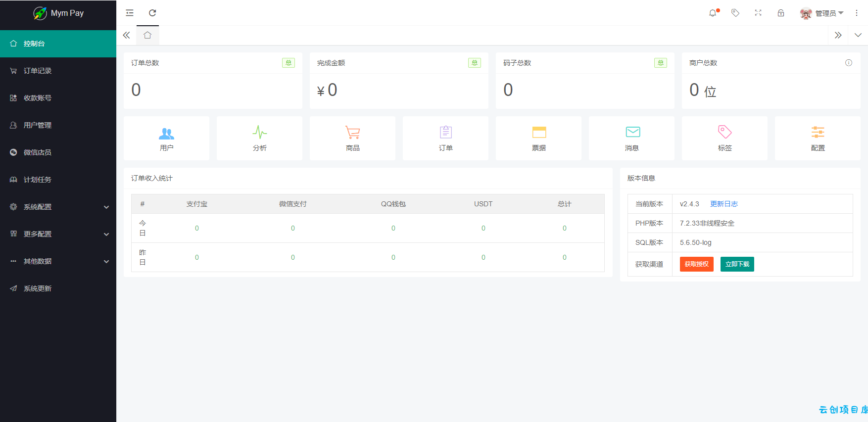The width and height of the screenshot is (868, 422).
Task: Click the 订单收入统计 panel title
Action: (152, 178)
